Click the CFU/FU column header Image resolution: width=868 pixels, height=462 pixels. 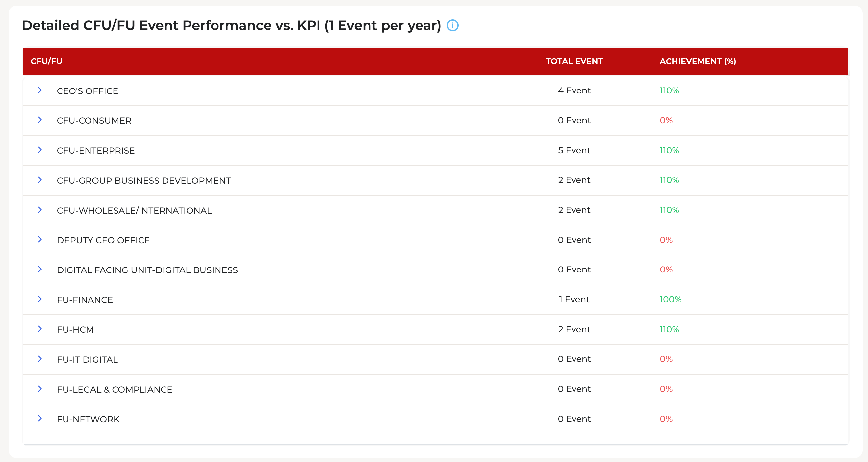coord(46,61)
